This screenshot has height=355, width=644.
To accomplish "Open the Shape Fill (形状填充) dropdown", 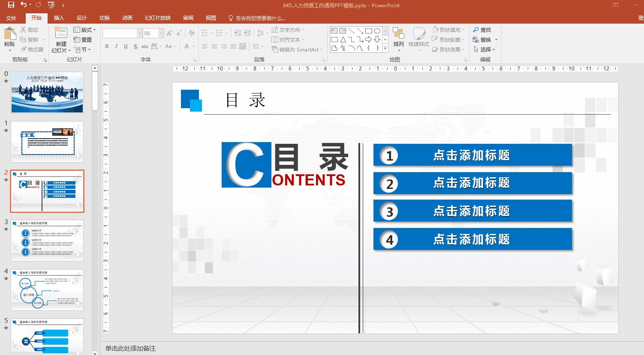I will coord(448,30).
